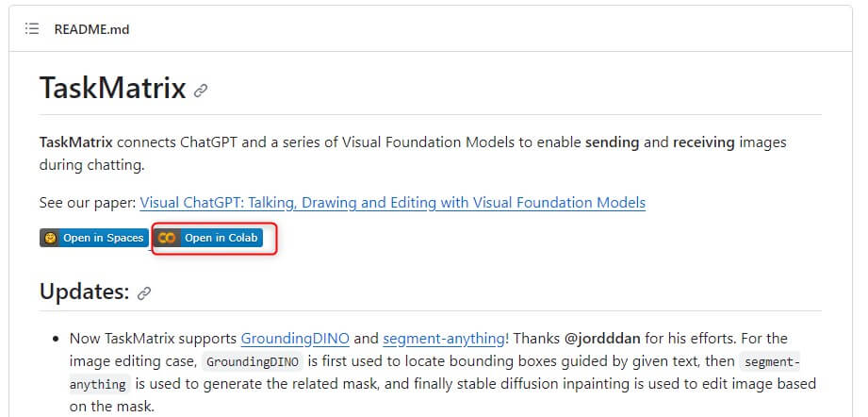
Task: Click the anchor link icon beside TaskMatrix heading
Action: [x=201, y=91]
